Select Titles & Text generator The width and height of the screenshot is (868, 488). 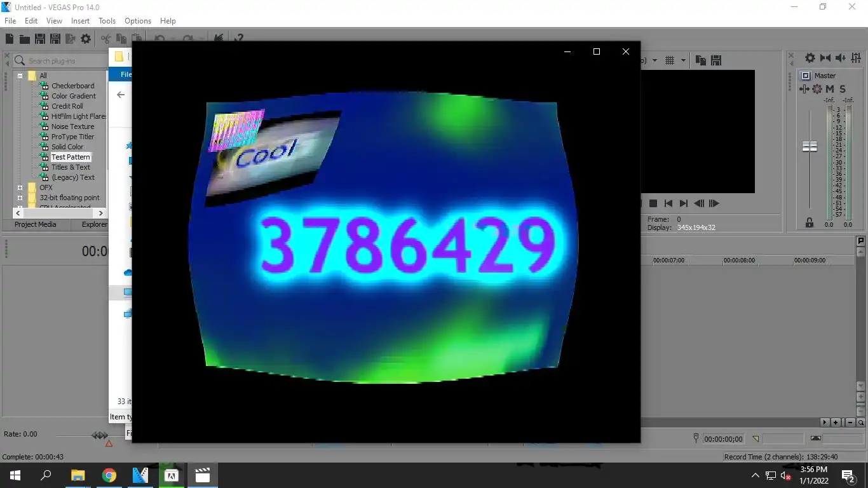point(71,167)
